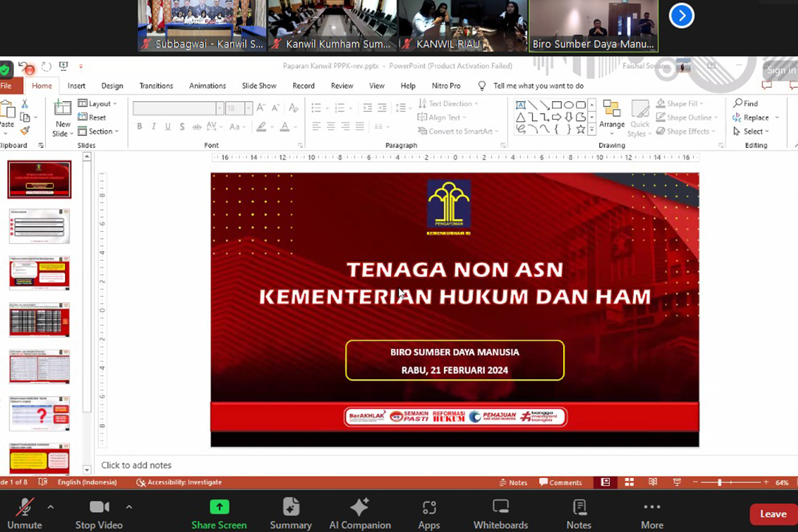Toggle the Notes pane in status bar
The width and height of the screenshot is (798, 532).
[x=513, y=482]
